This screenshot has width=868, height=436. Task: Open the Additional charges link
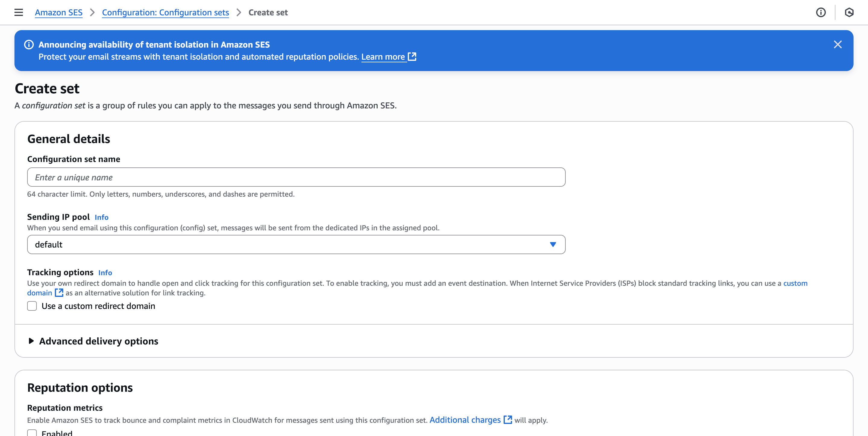point(465,419)
